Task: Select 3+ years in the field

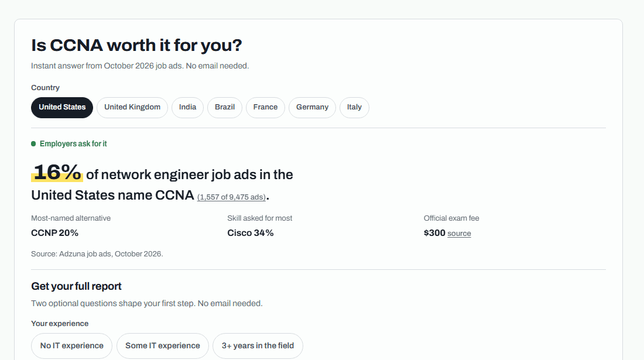Action: [x=258, y=345]
